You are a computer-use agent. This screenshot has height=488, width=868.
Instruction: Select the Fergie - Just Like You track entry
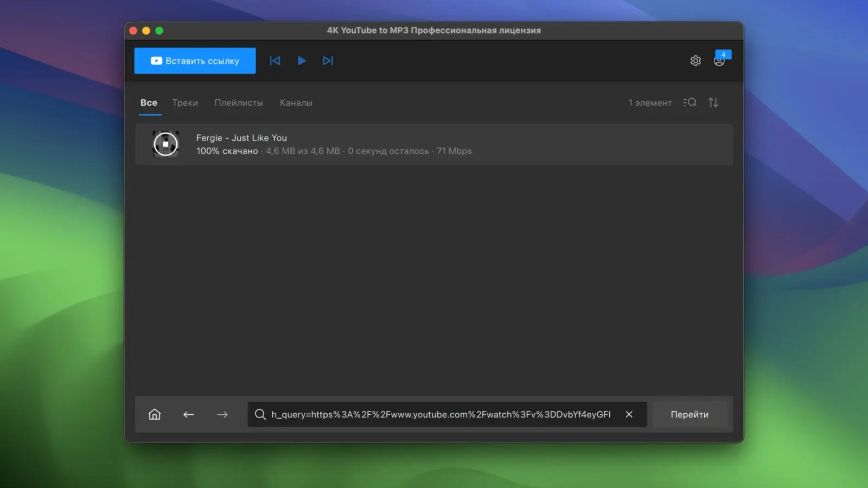[380, 144]
